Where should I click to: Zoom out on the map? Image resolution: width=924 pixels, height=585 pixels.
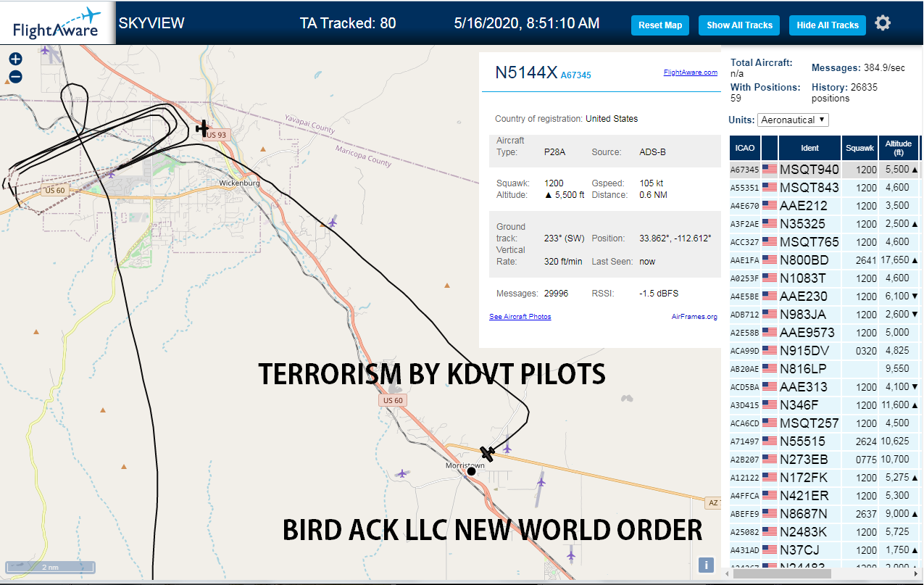[15, 77]
